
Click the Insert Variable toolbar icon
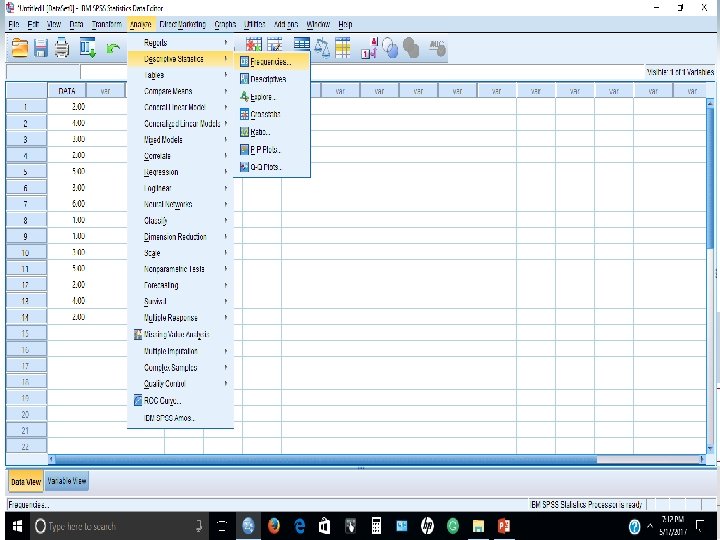(x=275, y=46)
